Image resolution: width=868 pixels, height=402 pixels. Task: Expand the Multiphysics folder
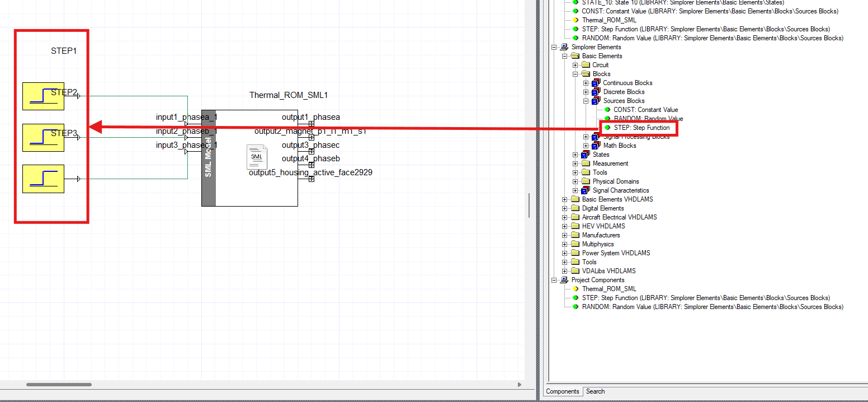coord(565,244)
